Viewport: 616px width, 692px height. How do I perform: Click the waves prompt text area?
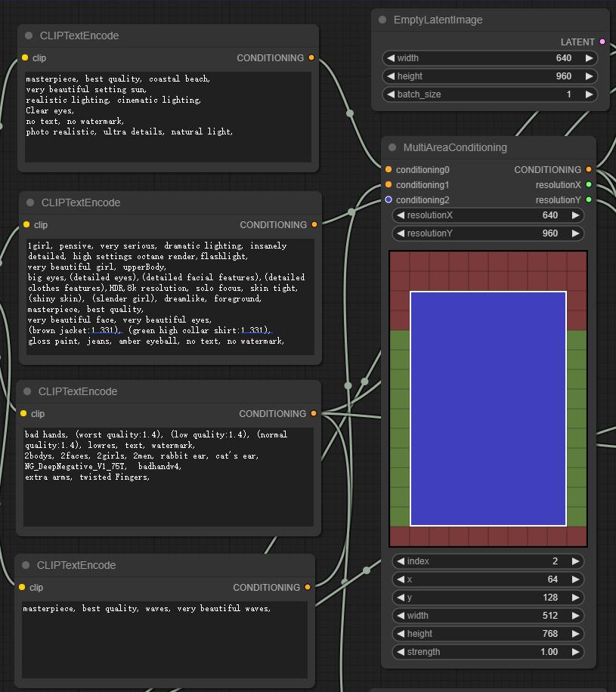[x=165, y=639]
